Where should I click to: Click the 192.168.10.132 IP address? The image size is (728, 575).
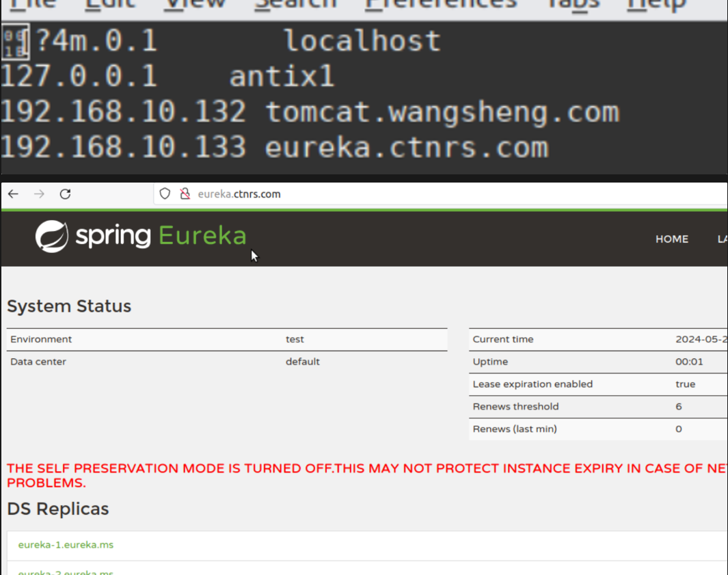(123, 112)
